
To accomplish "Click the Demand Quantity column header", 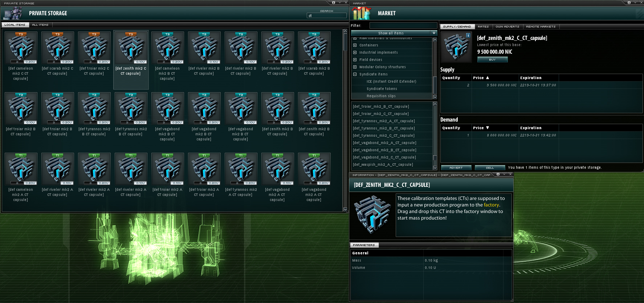I will (x=456, y=128).
